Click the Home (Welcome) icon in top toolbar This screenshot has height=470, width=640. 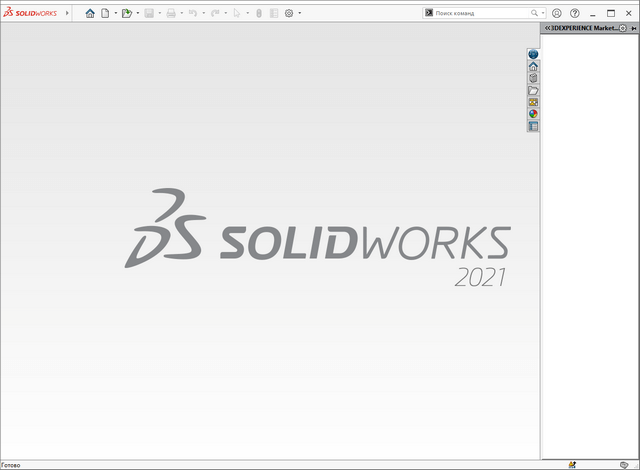click(90, 13)
